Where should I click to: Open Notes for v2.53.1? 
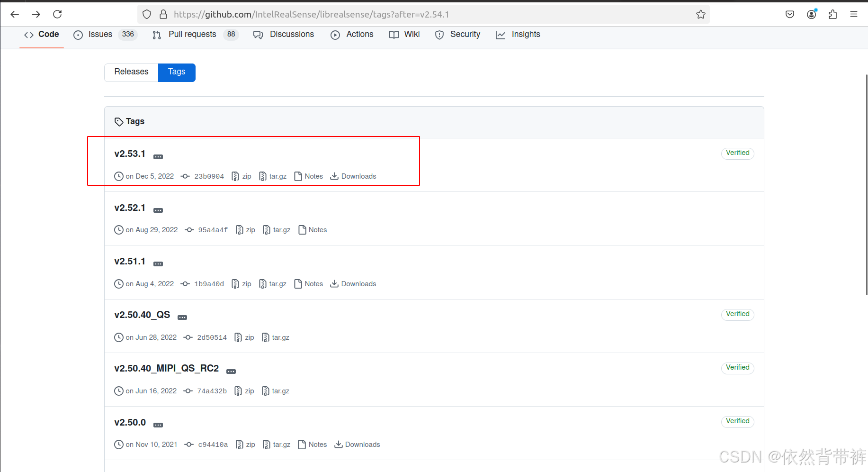309,176
